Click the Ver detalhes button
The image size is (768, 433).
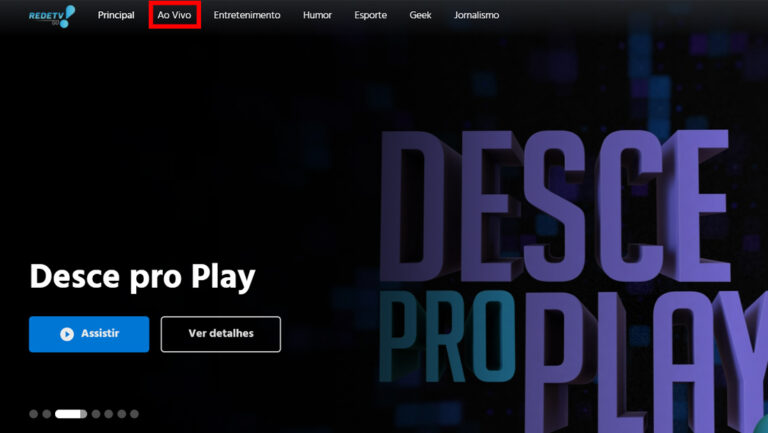coord(221,334)
